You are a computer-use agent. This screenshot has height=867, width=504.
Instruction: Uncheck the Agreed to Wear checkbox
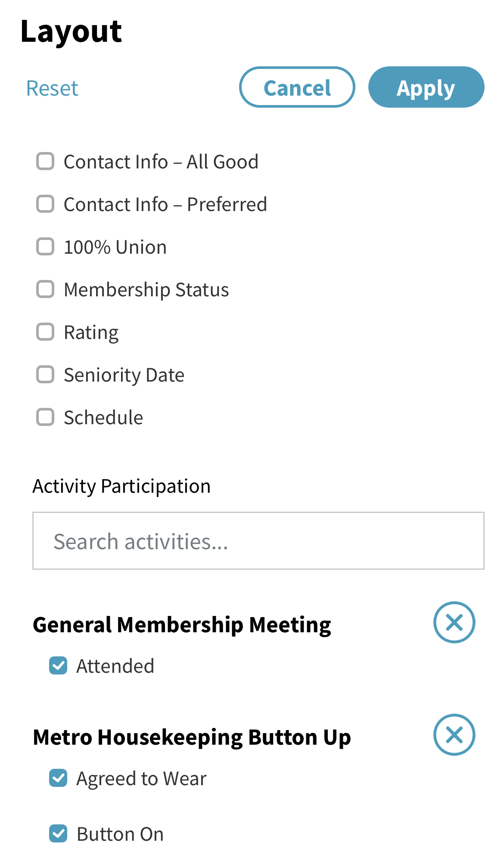pyautogui.click(x=58, y=778)
